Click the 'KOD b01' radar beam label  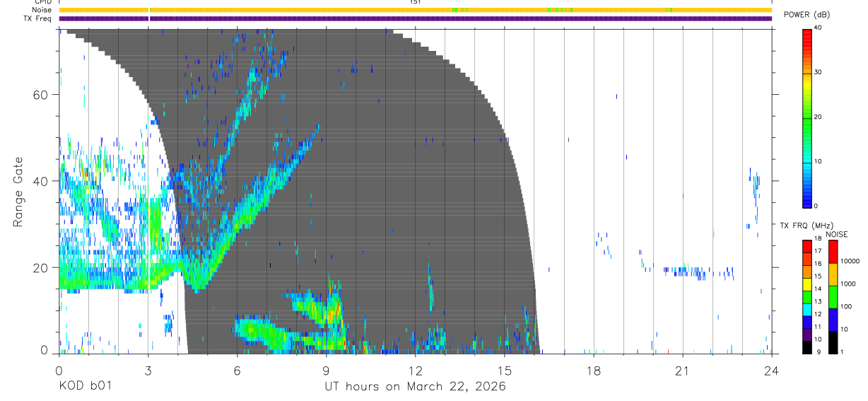click(84, 387)
